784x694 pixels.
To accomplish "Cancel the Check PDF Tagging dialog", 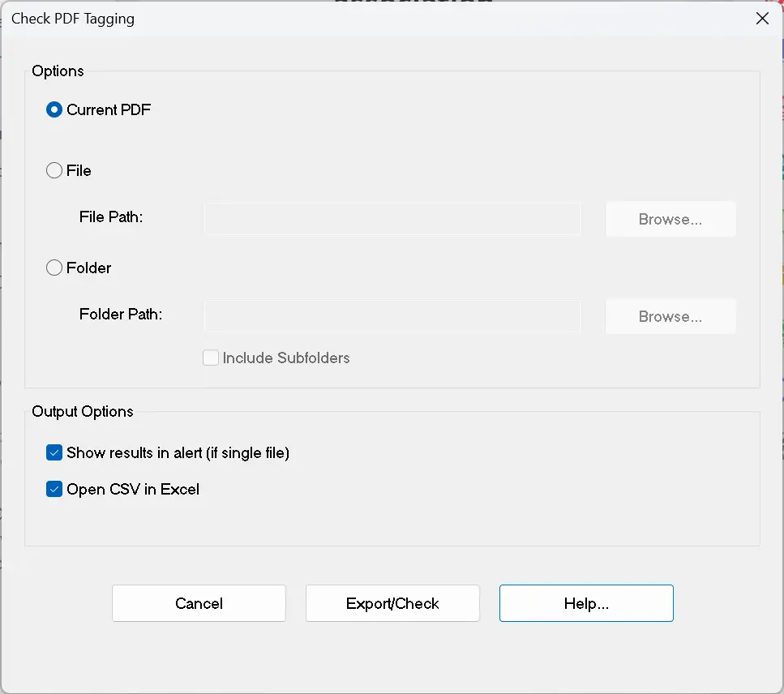I will point(199,603).
